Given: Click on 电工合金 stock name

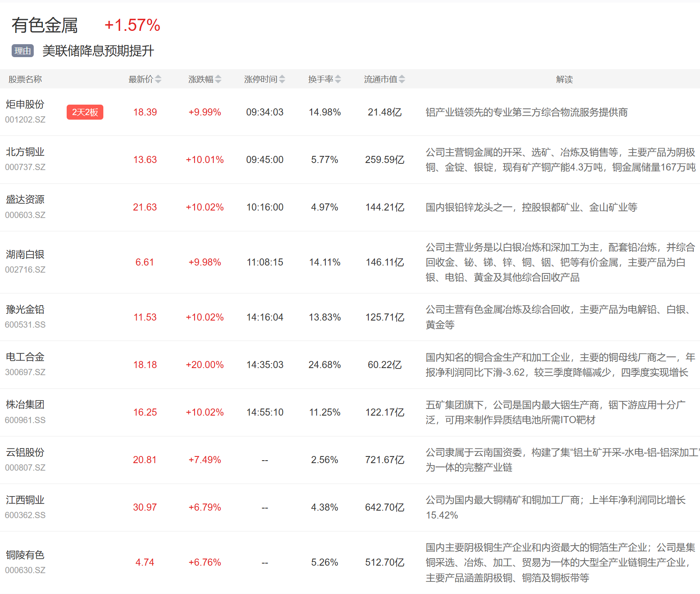Looking at the screenshot, I should (25, 357).
